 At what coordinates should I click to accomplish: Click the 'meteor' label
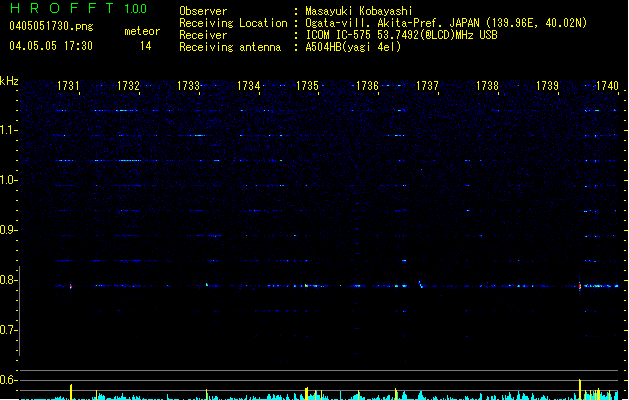[x=142, y=31]
